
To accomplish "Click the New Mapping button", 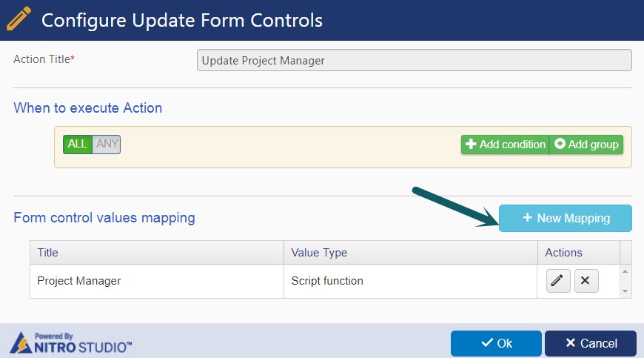I will tap(565, 218).
